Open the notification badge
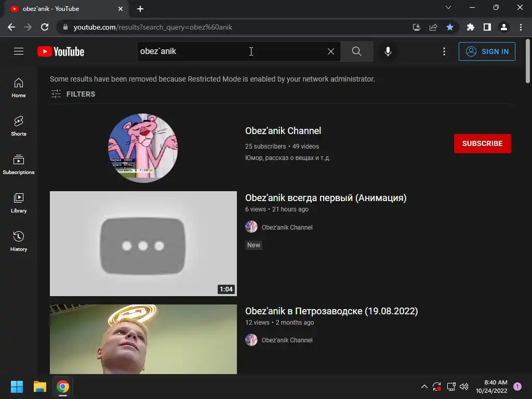532x399 pixels. point(517,387)
